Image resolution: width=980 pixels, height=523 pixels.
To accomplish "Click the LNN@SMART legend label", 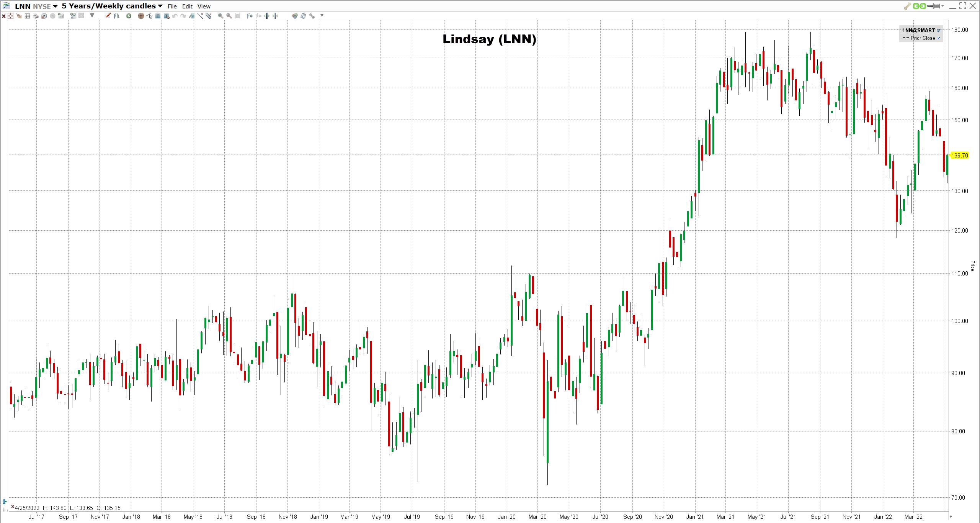I will coord(918,30).
